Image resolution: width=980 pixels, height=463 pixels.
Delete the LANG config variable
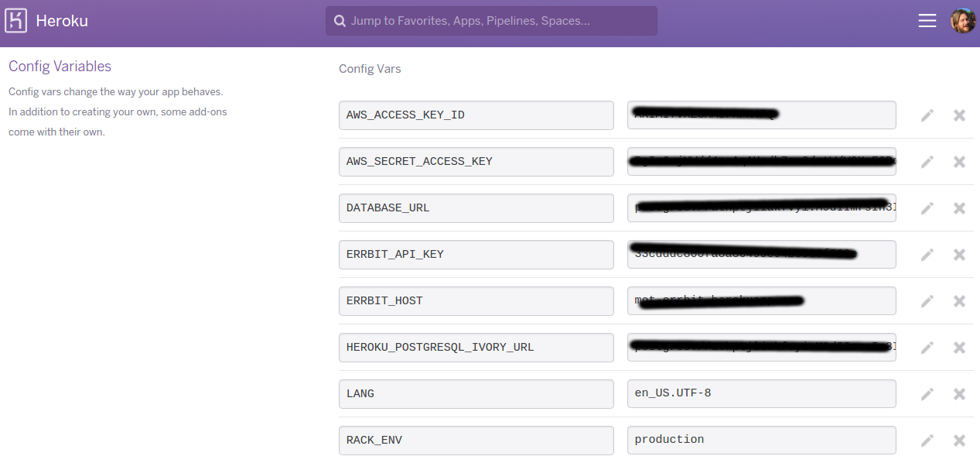[959, 394]
